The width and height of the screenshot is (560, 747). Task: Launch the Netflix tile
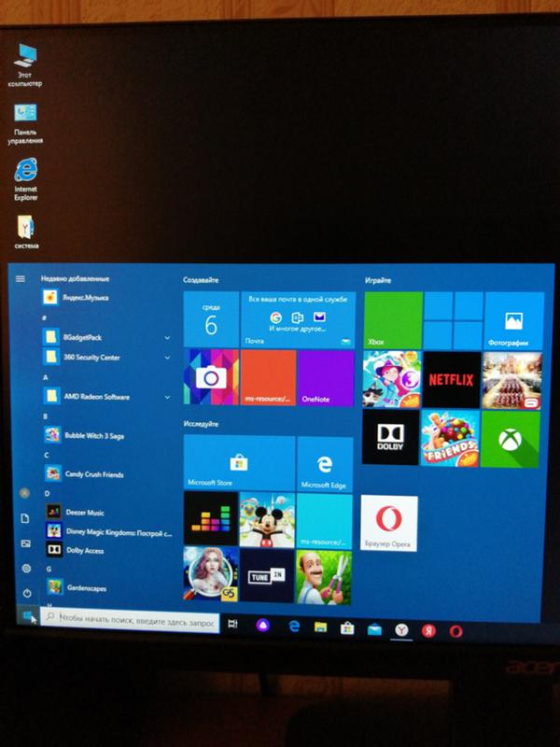(452, 380)
